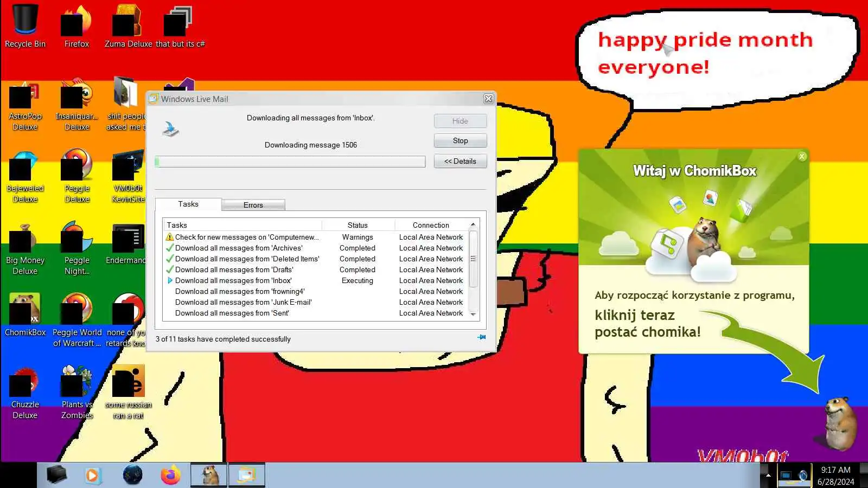Open the ChomikBox desktop shortcut
Screen dimensions: 868x488
(x=25, y=315)
